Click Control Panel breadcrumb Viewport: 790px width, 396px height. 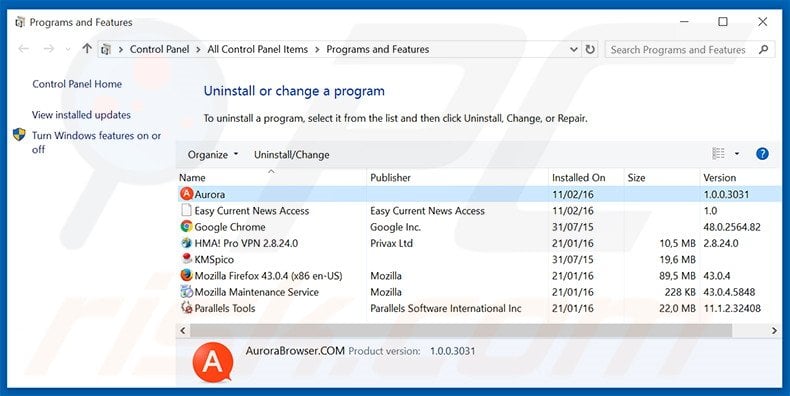pos(159,49)
